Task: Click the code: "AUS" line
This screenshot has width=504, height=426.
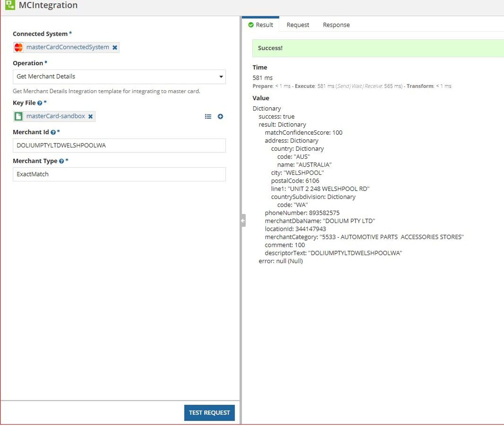Action: tap(293, 157)
